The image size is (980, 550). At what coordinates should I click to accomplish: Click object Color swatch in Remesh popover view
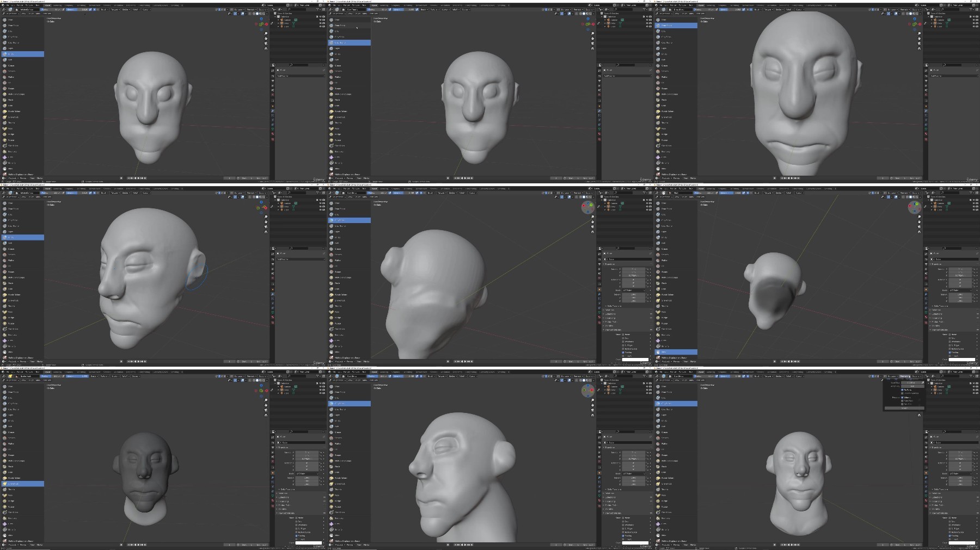pos(962,542)
